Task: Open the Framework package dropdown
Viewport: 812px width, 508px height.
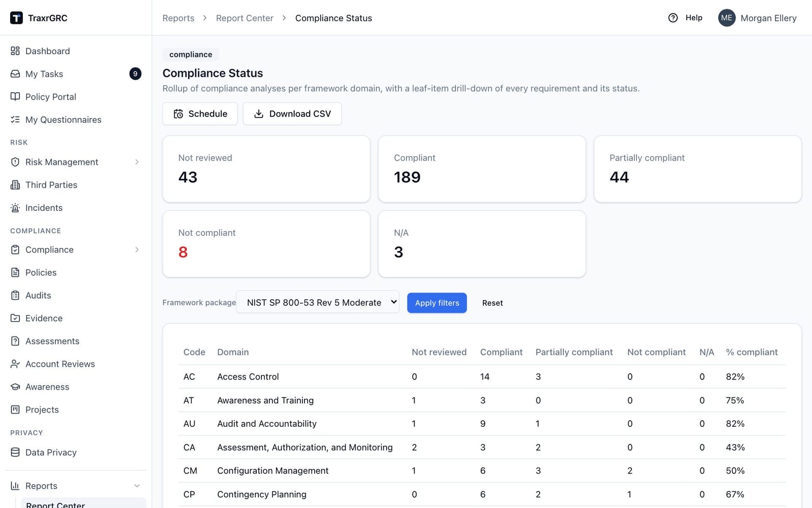Action: tap(318, 302)
